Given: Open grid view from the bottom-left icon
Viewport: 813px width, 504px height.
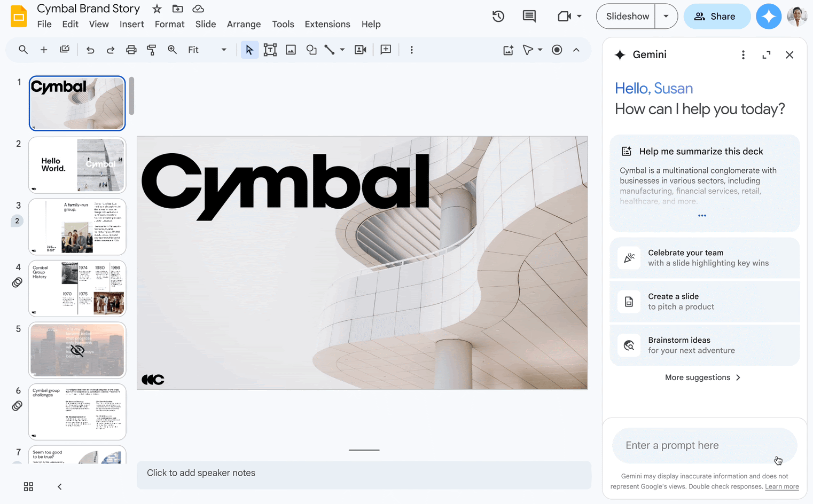Looking at the screenshot, I should pos(28,486).
